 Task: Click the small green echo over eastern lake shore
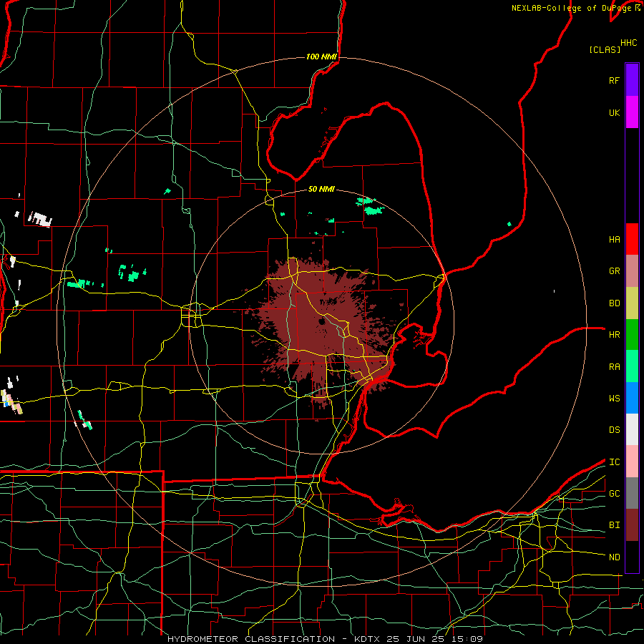point(509,224)
